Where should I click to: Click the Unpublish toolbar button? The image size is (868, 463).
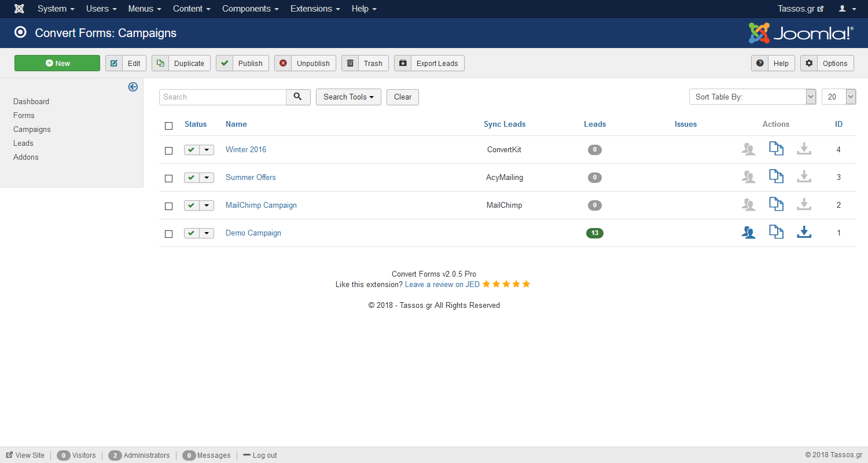tap(305, 63)
